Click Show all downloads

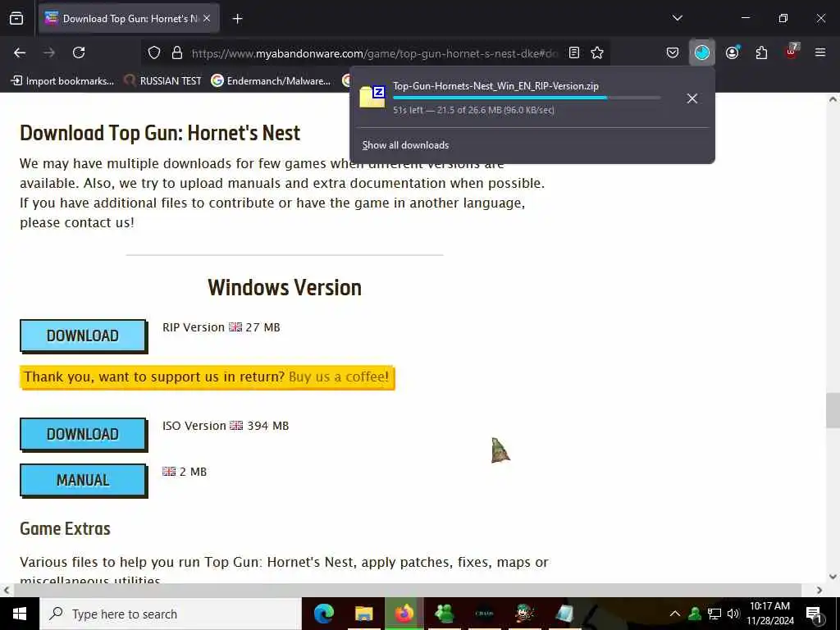[405, 145]
